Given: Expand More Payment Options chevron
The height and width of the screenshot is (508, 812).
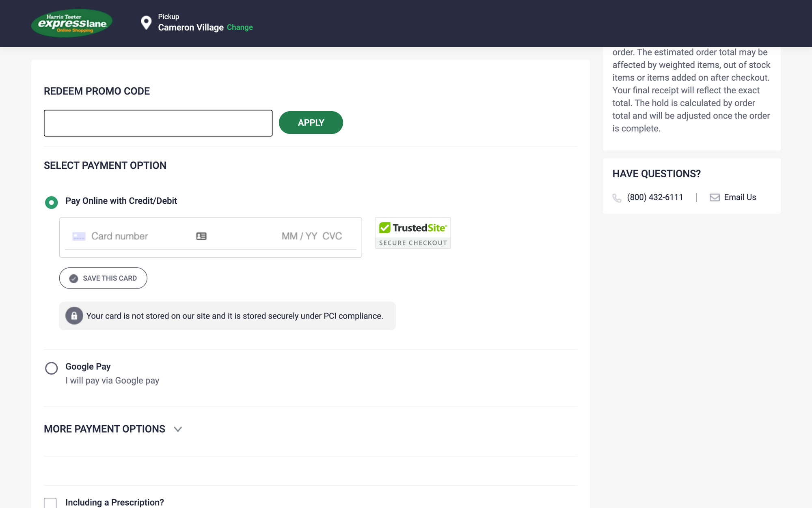Looking at the screenshot, I should click(178, 429).
